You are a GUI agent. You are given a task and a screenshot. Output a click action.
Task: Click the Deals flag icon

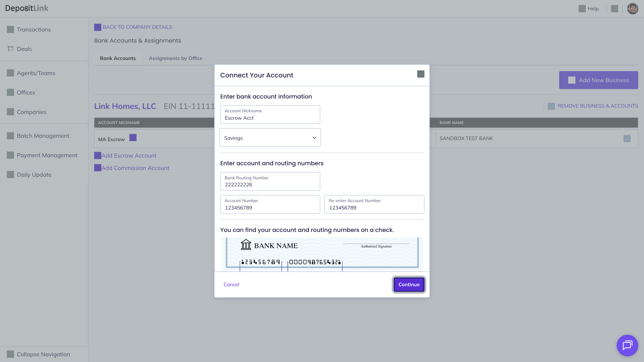point(10,49)
